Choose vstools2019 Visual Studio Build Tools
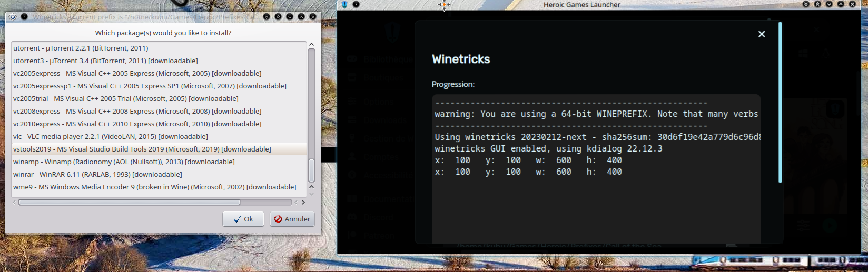868x272 pixels. [x=159, y=149]
